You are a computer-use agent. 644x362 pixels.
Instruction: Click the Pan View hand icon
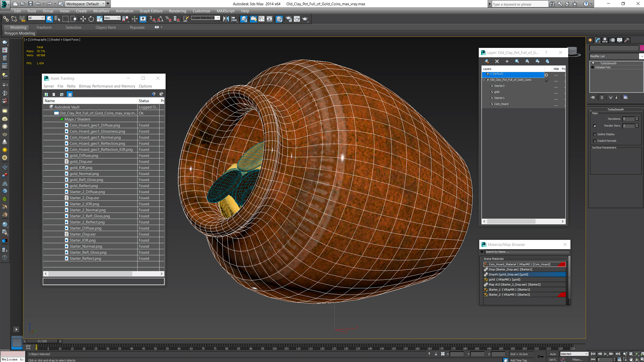tap(631, 359)
